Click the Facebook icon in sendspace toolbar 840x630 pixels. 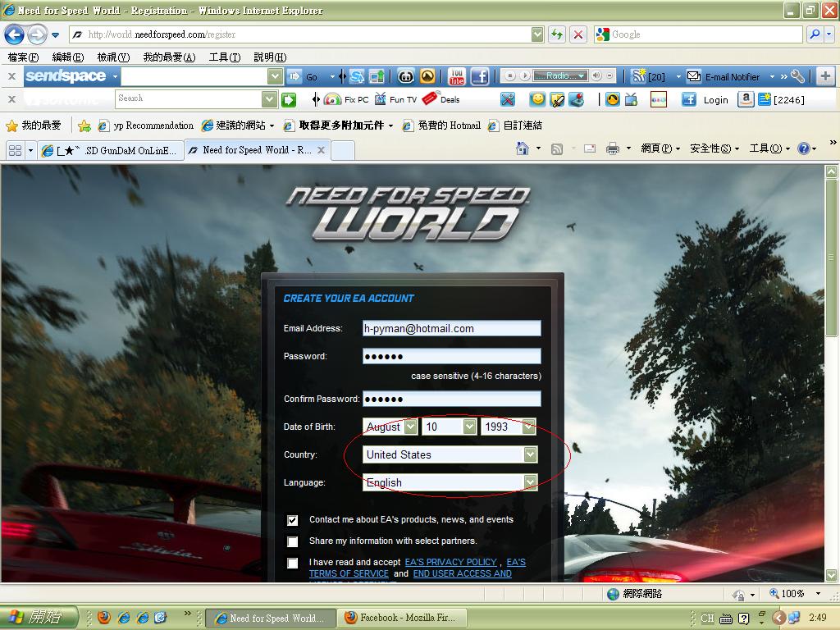tap(479, 76)
